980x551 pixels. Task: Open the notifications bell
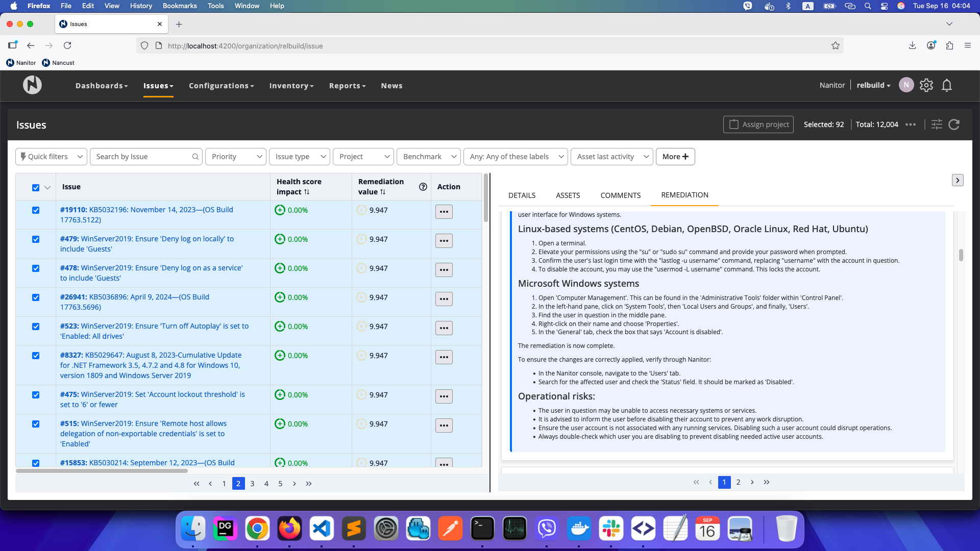[947, 85]
